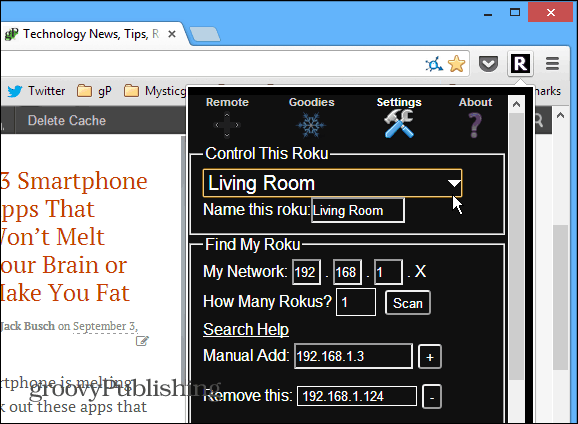Click the Jack Busch author link
The width and height of the screenshot is (578, 424).
coord(28,326)
